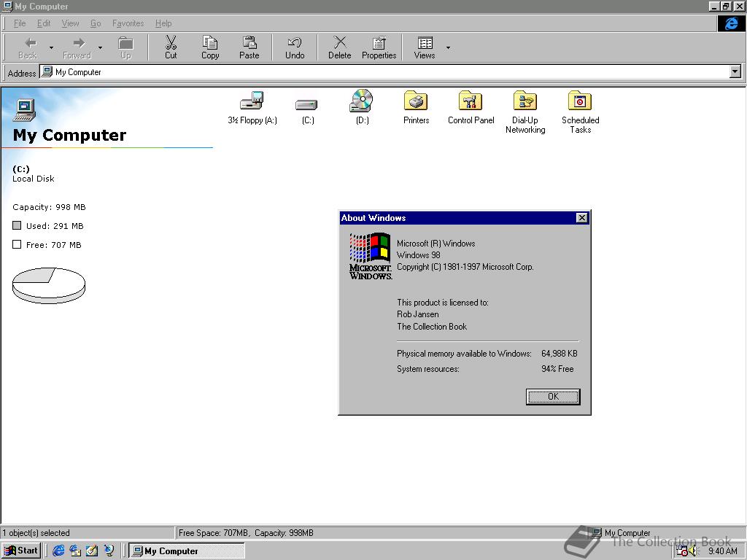The height and width of the screenshot is (560, 747).
Task: Click the '1 object(s) selected' status text
Action: [36, 533]
